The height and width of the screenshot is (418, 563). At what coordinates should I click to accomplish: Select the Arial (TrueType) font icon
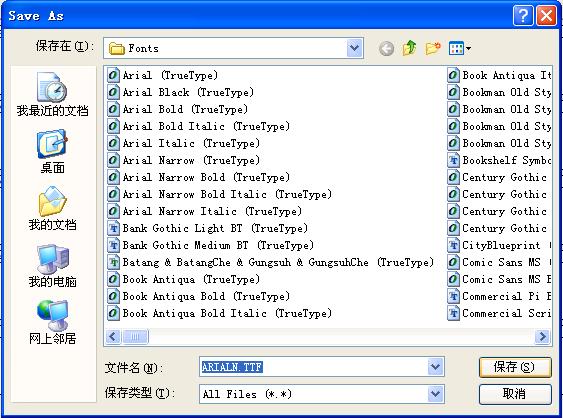[x=113, y=75]
